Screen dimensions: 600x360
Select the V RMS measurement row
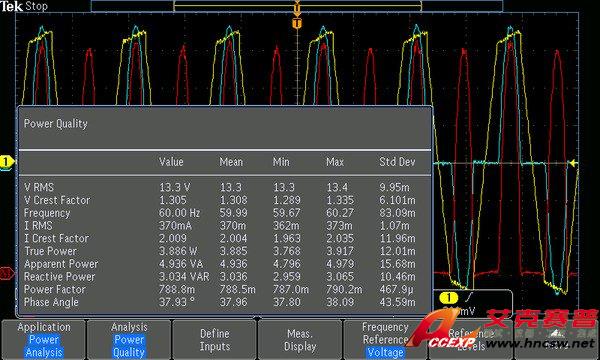pyautogui.click(x=225, y=187)
